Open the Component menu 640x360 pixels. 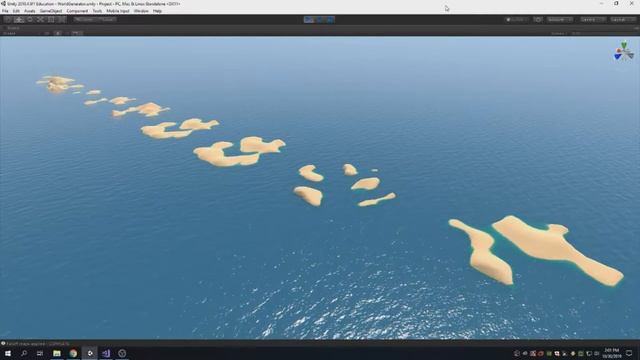pyautogui.click(x=77, y=11)
